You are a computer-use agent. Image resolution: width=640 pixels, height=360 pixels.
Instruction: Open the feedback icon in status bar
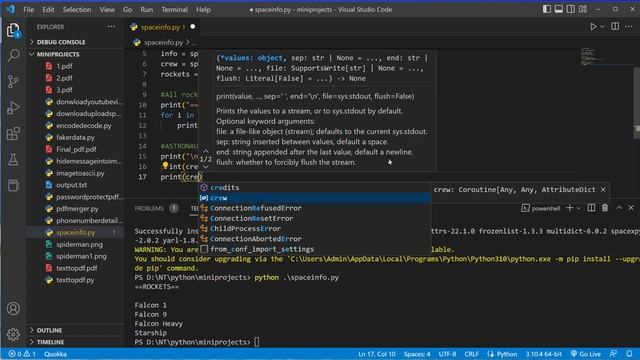[x=613, y=354]
